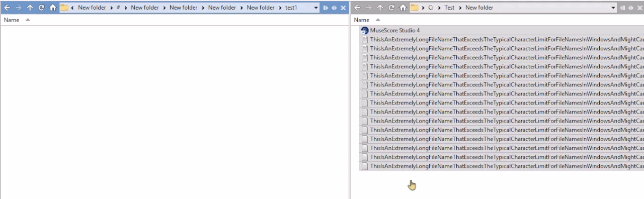Image resolution: width=644 pixels, height=199 pixels.
Task: Refresh the left pane listing
Action: (x=41, y=8)
